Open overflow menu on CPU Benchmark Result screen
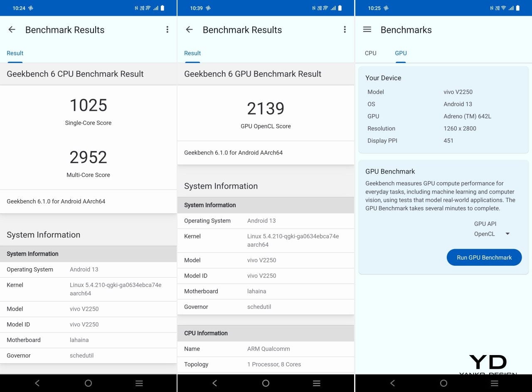This screenshot has height=392, width=532. (167, 29)
